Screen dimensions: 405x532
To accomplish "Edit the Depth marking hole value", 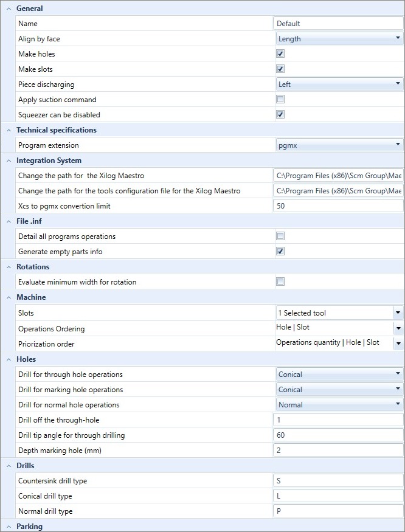I will click(338, 451).
